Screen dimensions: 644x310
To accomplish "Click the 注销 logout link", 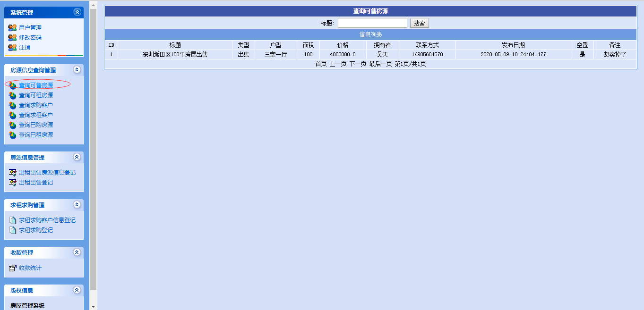I will [x=25, y=48].
